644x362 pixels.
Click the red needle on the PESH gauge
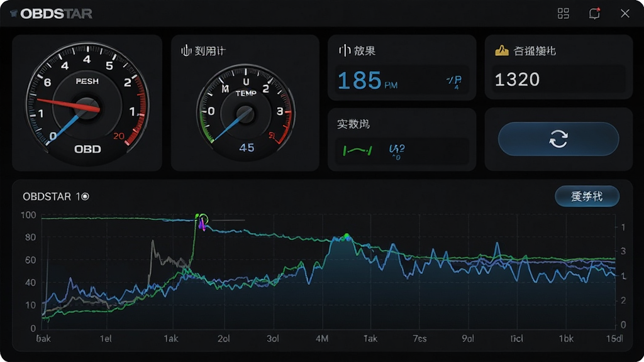coord(68,105)
